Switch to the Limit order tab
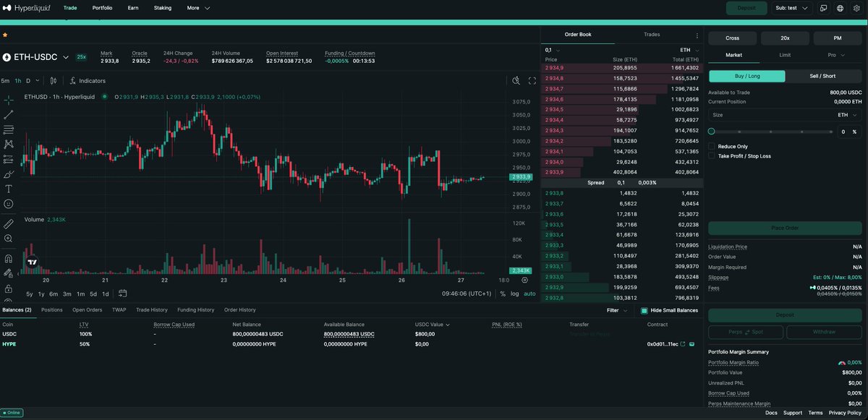 pos(785,55)
